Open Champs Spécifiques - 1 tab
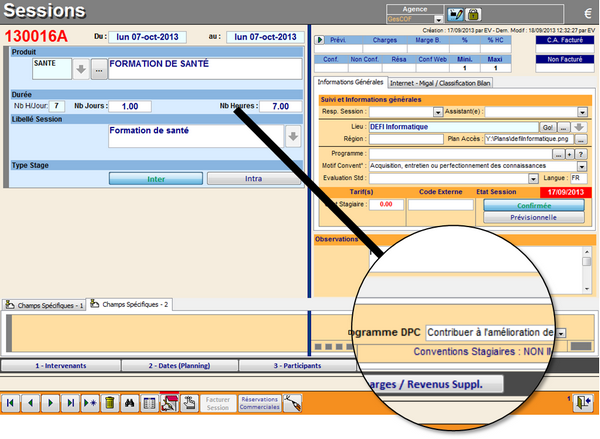 pos(45,303)
